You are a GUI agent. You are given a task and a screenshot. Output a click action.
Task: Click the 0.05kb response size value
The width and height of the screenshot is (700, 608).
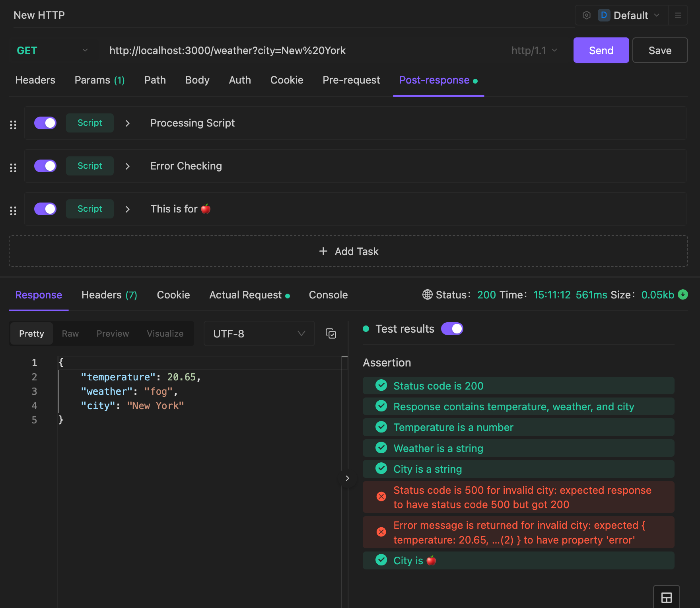[x=658, y=295]
